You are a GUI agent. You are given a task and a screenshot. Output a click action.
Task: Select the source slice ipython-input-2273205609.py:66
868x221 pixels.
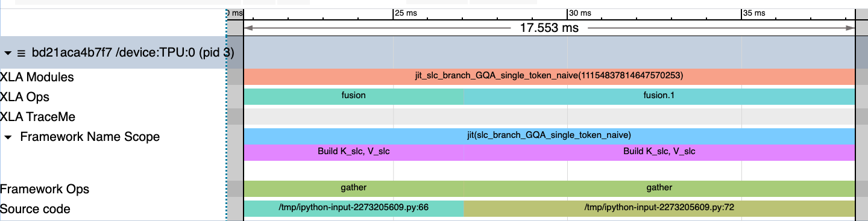point(354,208)
